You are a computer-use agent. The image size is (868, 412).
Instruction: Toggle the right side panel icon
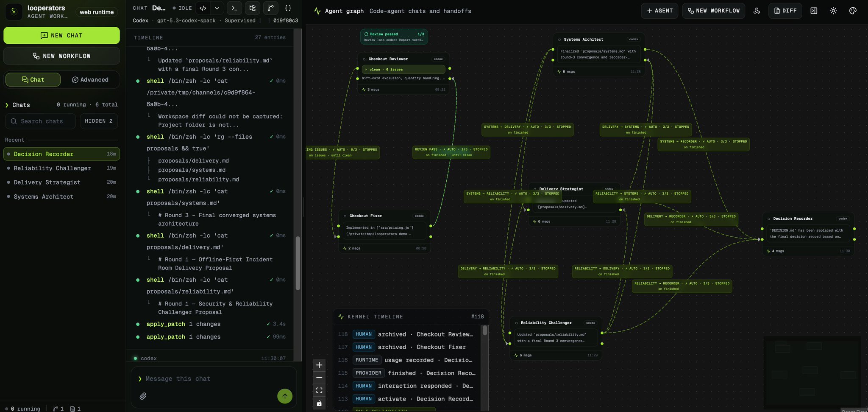click(x=814, y=11)
